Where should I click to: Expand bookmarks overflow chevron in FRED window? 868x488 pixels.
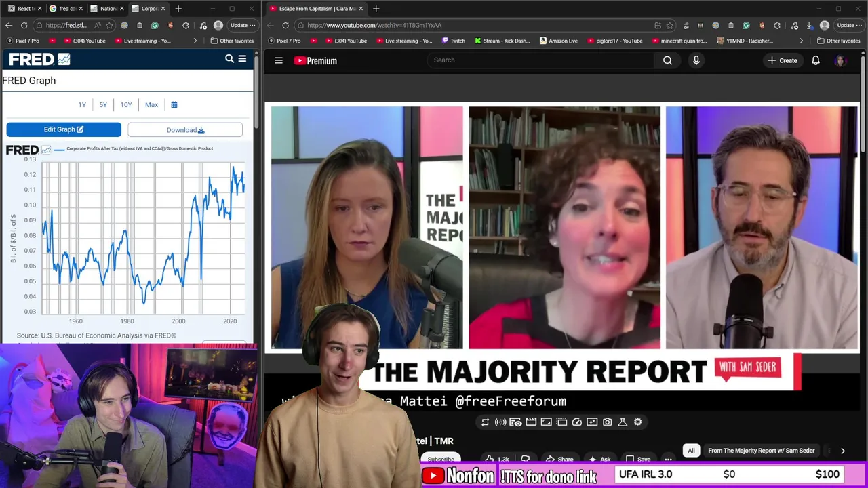[195, 41]
